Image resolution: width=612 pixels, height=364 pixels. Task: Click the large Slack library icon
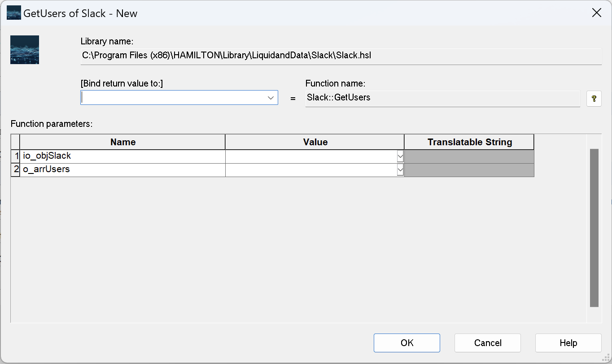point(25,50)
